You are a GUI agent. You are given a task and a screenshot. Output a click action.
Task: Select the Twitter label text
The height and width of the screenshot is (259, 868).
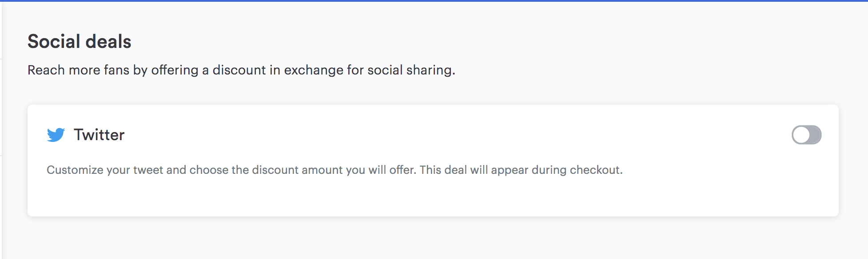[99, 135]
